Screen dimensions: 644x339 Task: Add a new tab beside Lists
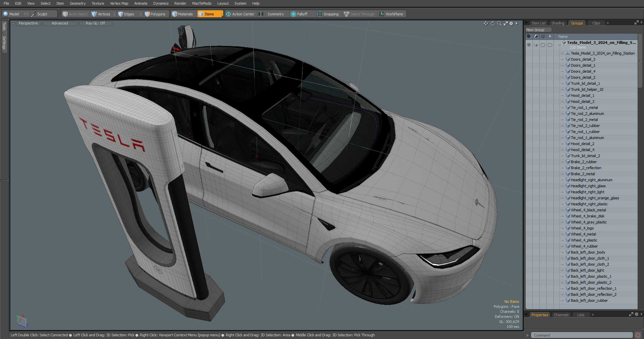point(593,315)
